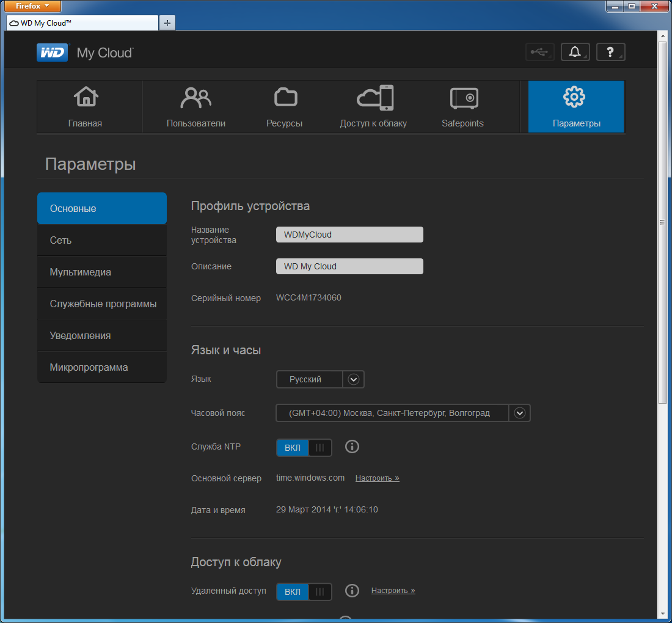
Task: Click the Название устройства input field
Action: click(x=349, y=235)
